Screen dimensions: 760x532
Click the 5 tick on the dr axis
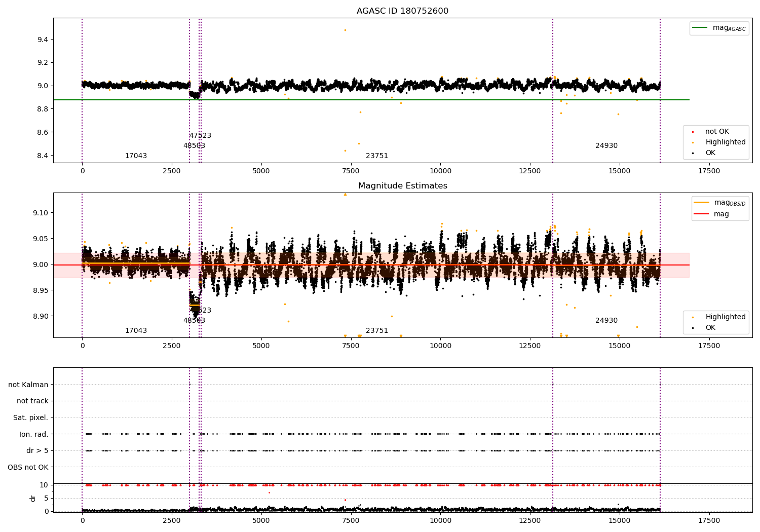click(x=46, y=498)
